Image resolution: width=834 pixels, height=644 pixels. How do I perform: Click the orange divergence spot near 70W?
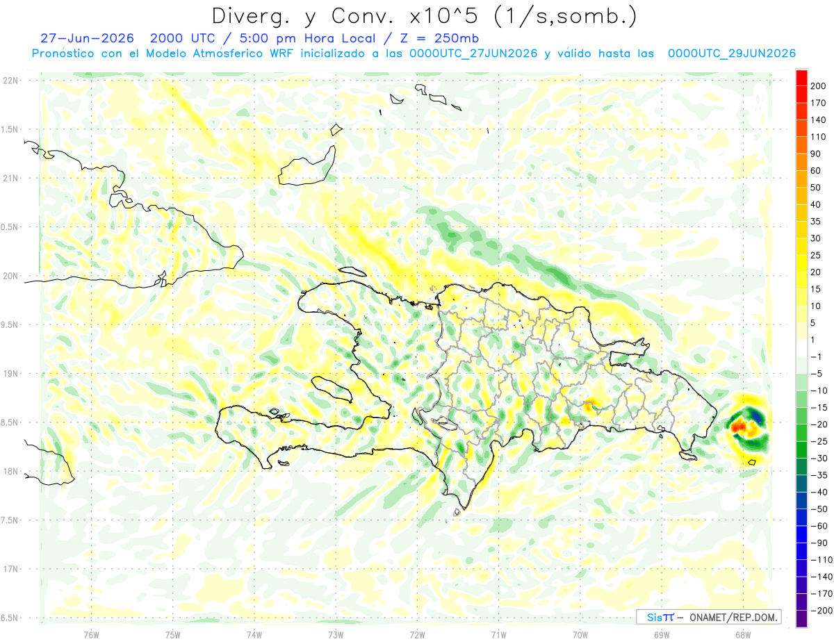point(590,404)
